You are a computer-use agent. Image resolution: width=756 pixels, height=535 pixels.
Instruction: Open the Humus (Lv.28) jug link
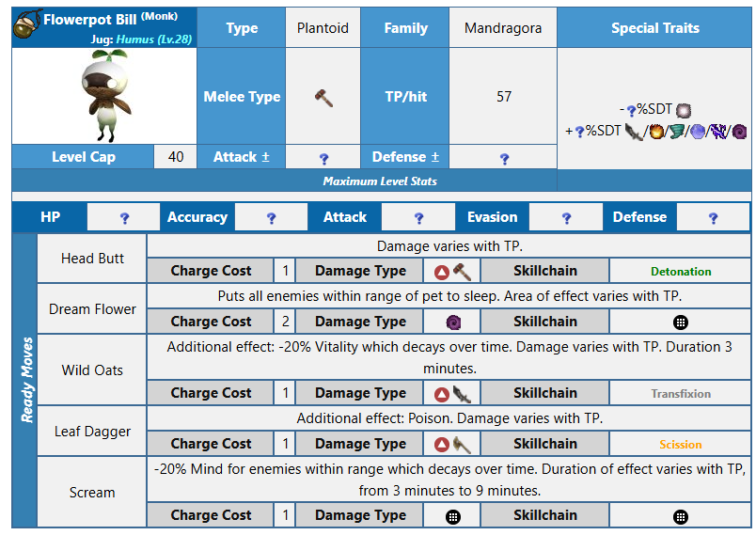(154, 39)
